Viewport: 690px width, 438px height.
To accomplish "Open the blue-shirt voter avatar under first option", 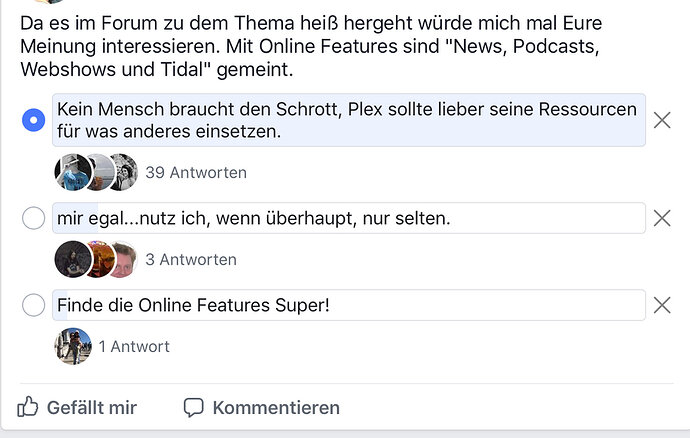I will (x=72, y=172).
